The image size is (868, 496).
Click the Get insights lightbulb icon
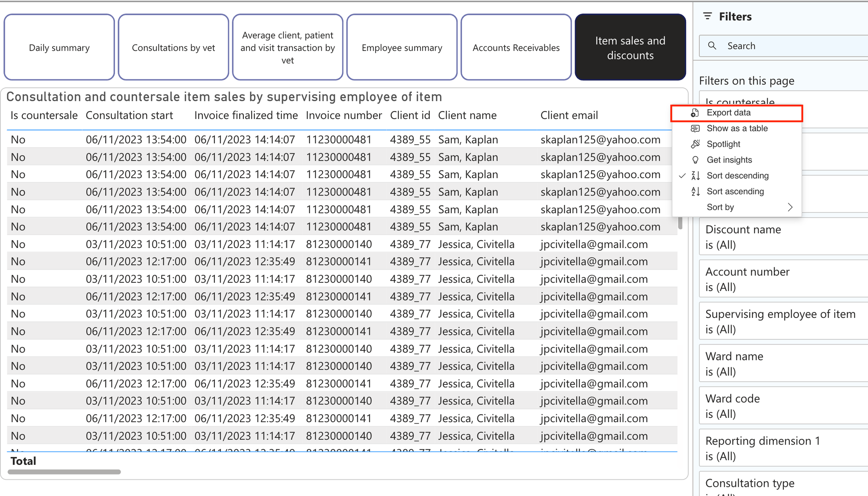click(x=695, y=160)
